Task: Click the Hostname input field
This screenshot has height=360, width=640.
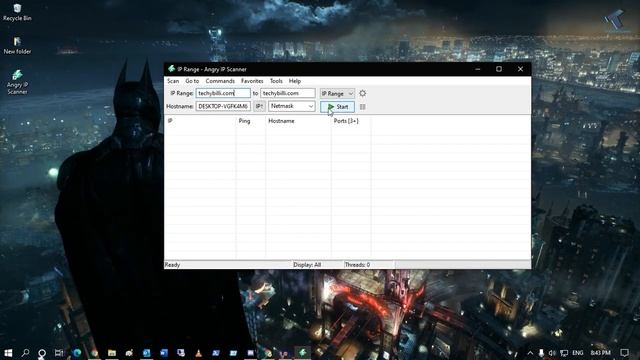Action: pyautogui.click(x=223, y=106)
